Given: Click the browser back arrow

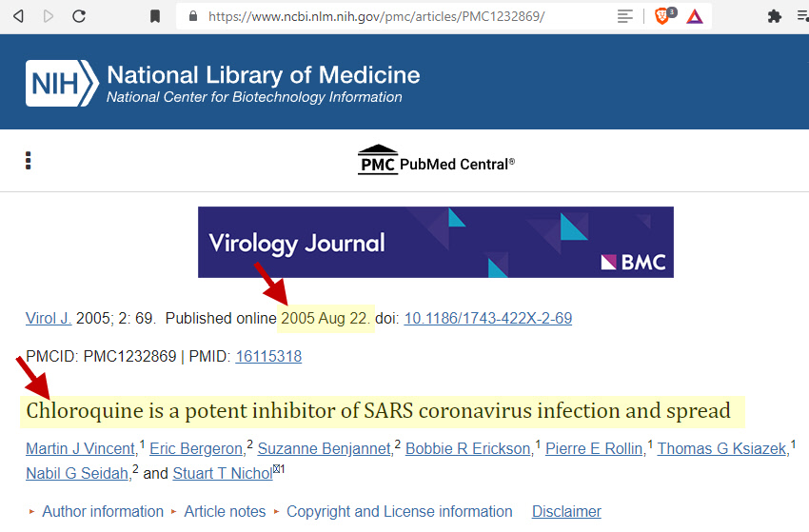Looking at the screenshot, I should coord(19,16).
